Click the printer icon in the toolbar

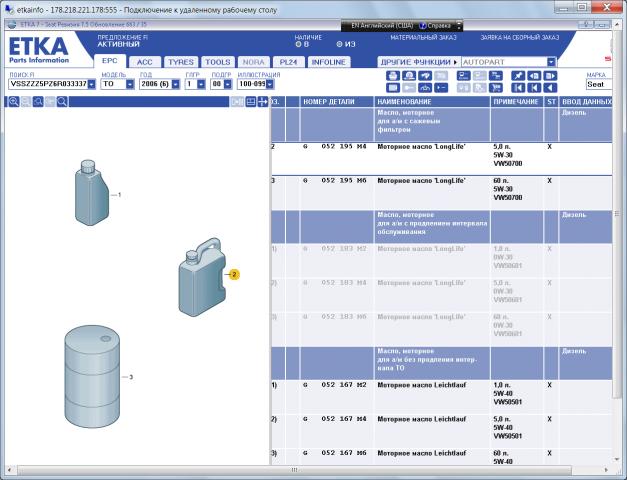[x=393, y=76]
